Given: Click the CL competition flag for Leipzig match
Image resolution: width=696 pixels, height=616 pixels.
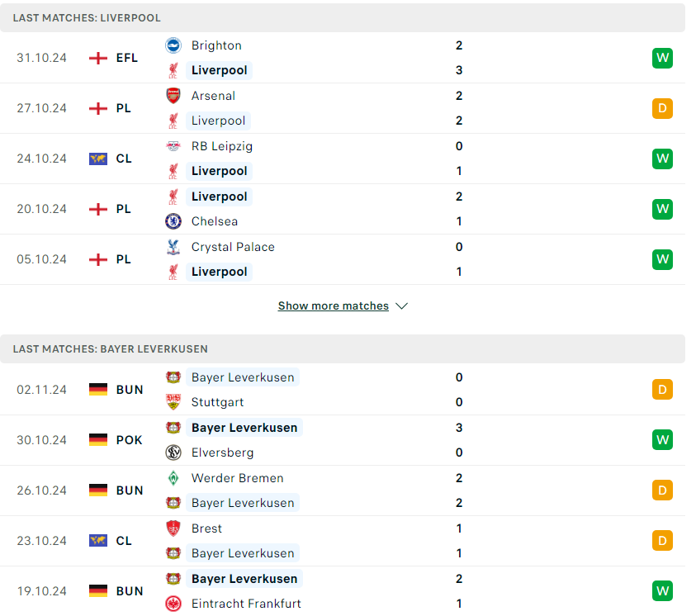Looking at the screenshot, I should click(x=98, y=159).
